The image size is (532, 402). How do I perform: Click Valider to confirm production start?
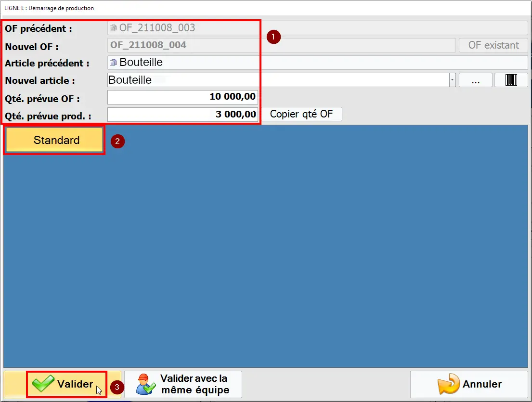tap(63, 384)
